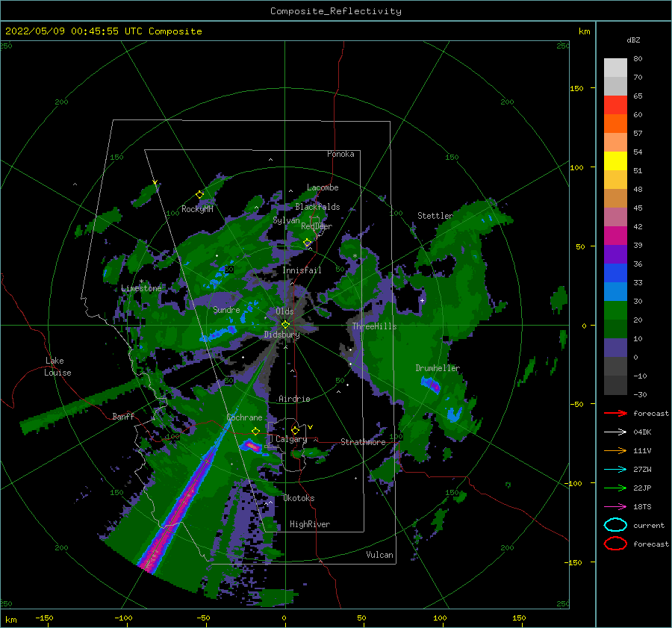Click the yellow diamond marker above Calgary
Viewport: 672px width, 628px height.
[x=295, y=430]
